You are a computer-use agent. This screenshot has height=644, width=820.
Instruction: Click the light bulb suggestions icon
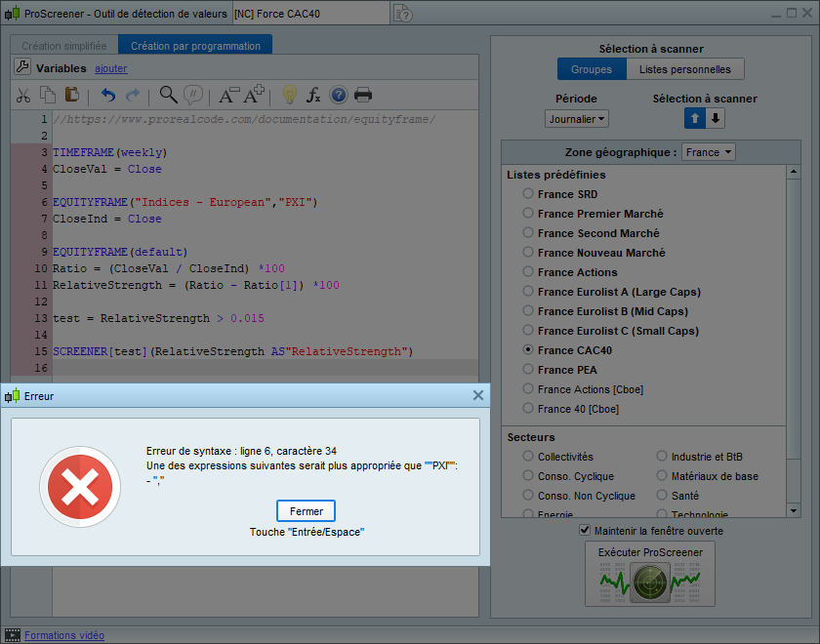[289, 95]
